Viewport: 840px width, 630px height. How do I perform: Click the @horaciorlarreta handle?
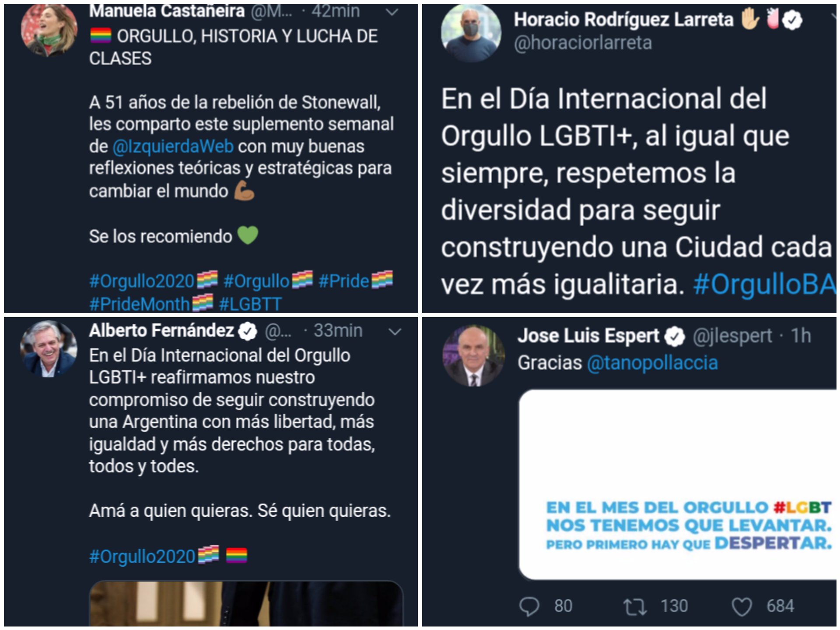point(583,43)
